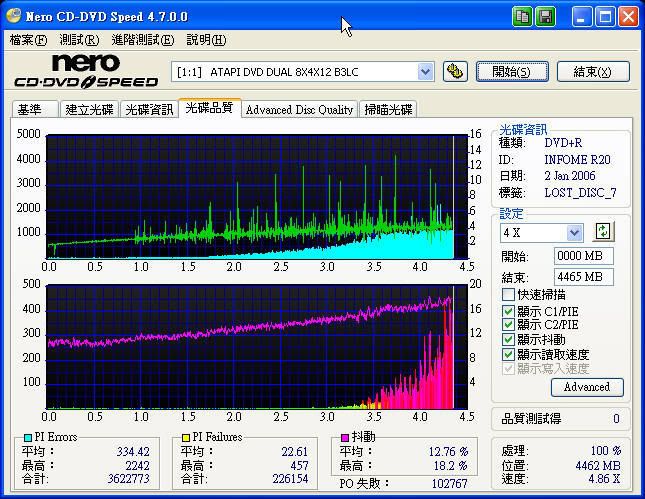Screen dimensions: 645x499
Task: Click the copy-to-clipboard icon in title bar
Action: click(x=522, y=17)
